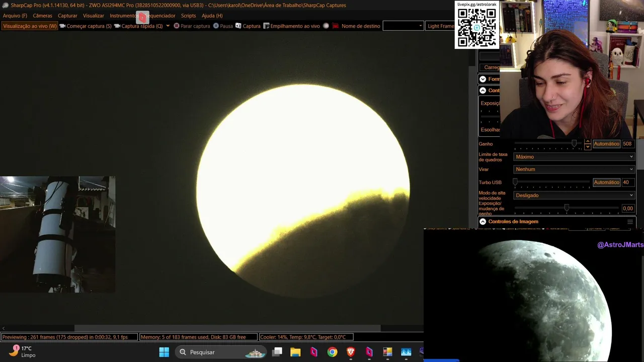Click the Captura rápida camera icon
This screenshot has height=362, width=644.
point(117,26)
